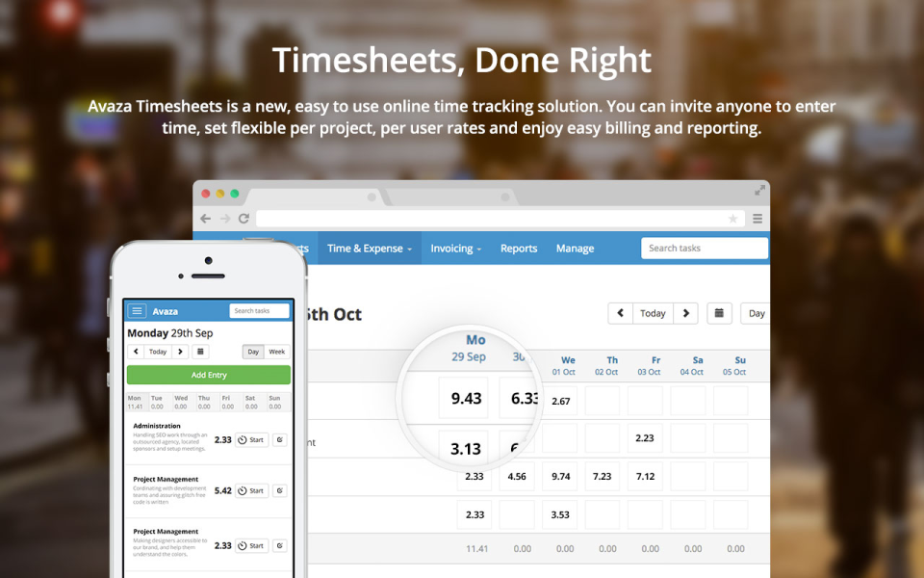Open the phone app hamburger menu
The height and width of the screenshot is (578, 924).
click(137, 311)
